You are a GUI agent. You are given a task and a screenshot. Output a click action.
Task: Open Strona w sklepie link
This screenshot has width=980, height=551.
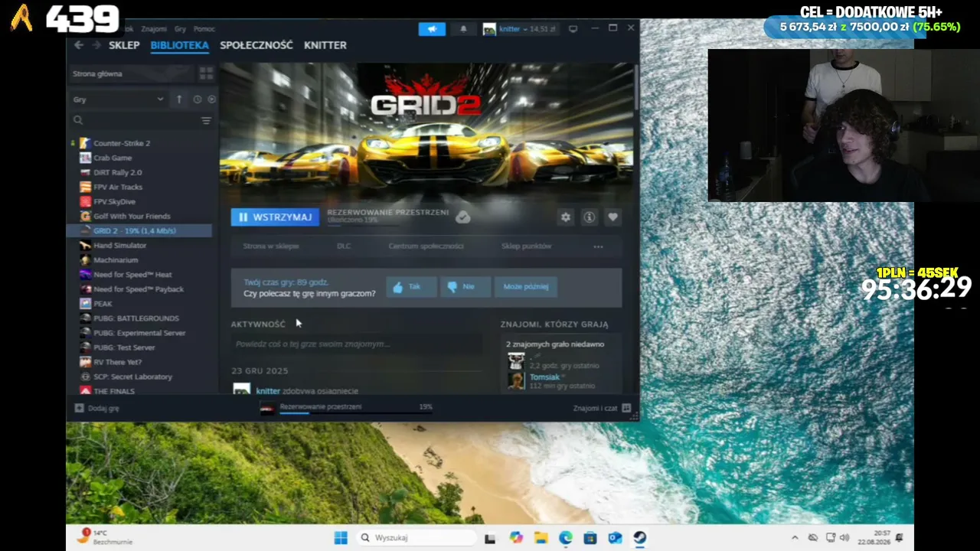click(271, 246)
